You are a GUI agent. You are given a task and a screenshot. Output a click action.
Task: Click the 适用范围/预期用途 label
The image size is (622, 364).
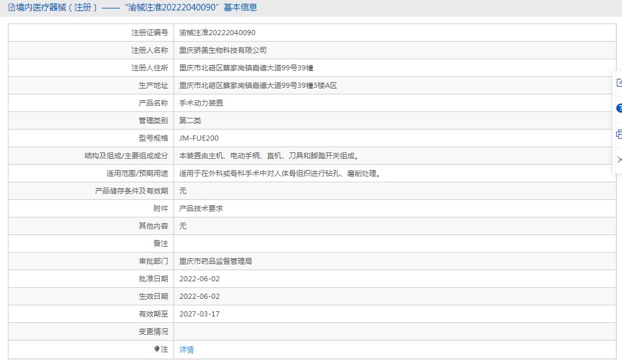pyautogui.click(x=138, y=173)
